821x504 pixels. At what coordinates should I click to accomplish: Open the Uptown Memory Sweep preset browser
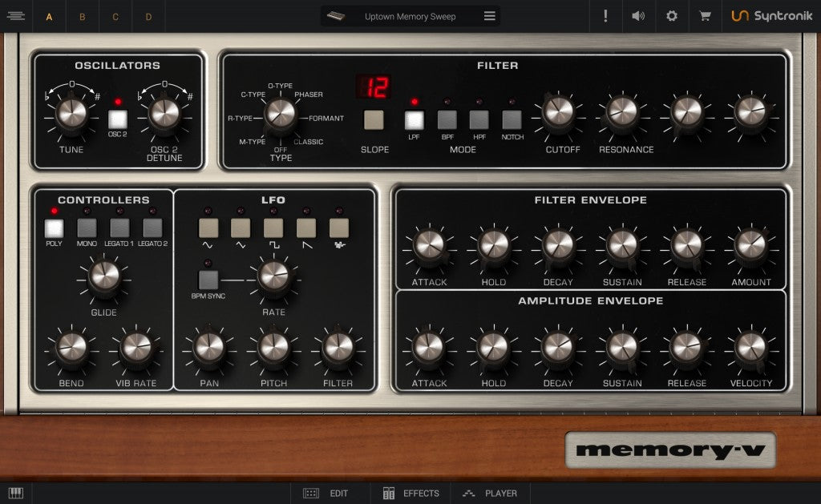pyautogui.click(x=409, y=15)
